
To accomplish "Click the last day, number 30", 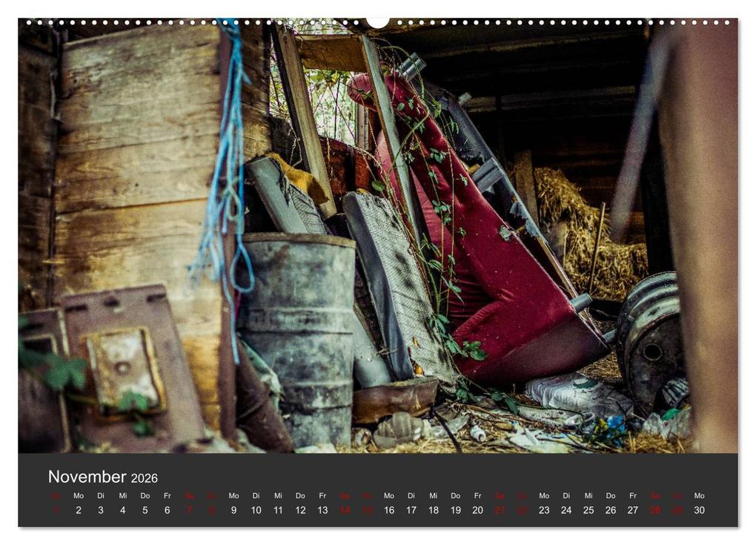I will 699,510.
